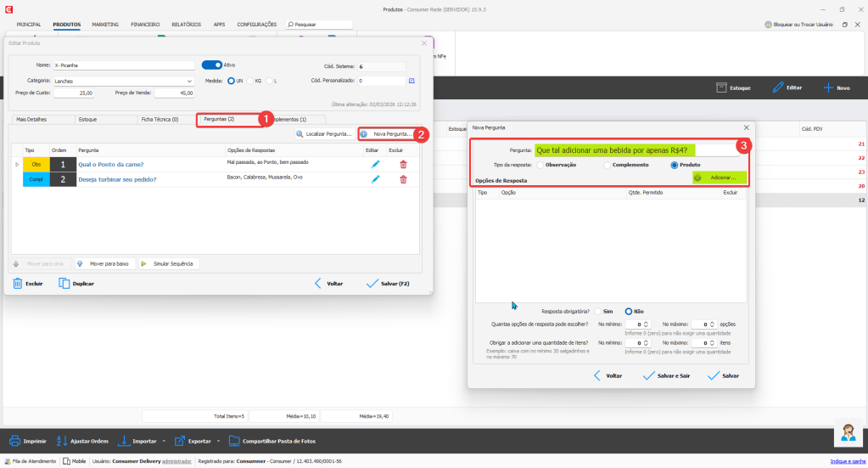The image size is (868, 468).
Task: Select the Complemento response type
Action: (x=608, y=165)
